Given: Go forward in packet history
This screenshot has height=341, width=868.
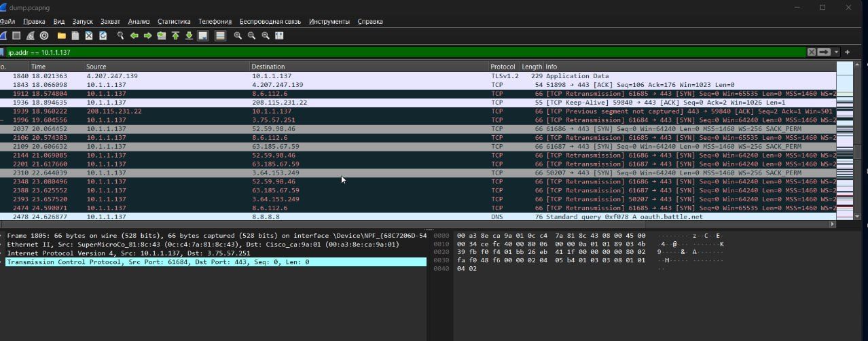Looking at the screenshot, I should point(147,35).
